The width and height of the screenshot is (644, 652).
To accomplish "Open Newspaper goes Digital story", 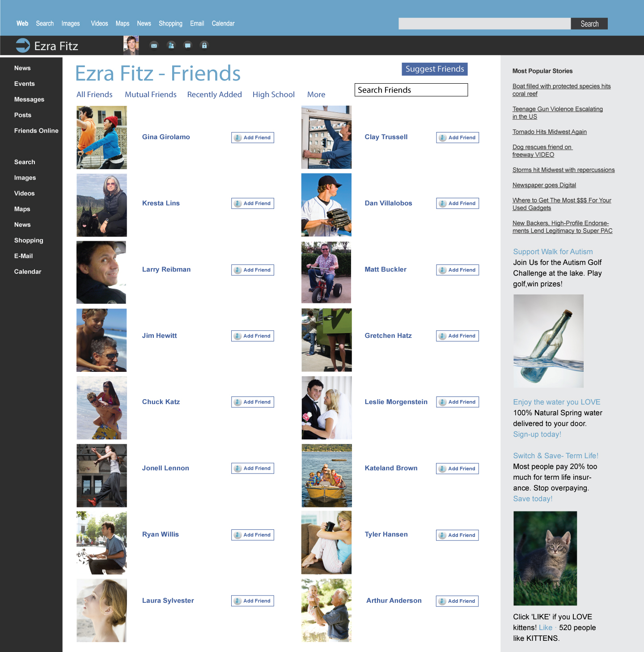I will coord(544,185).
